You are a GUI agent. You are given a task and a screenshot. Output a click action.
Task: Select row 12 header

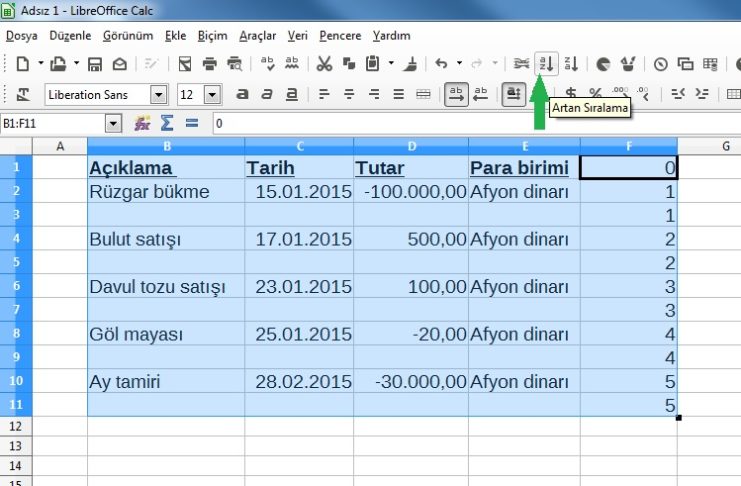(15, 426)
